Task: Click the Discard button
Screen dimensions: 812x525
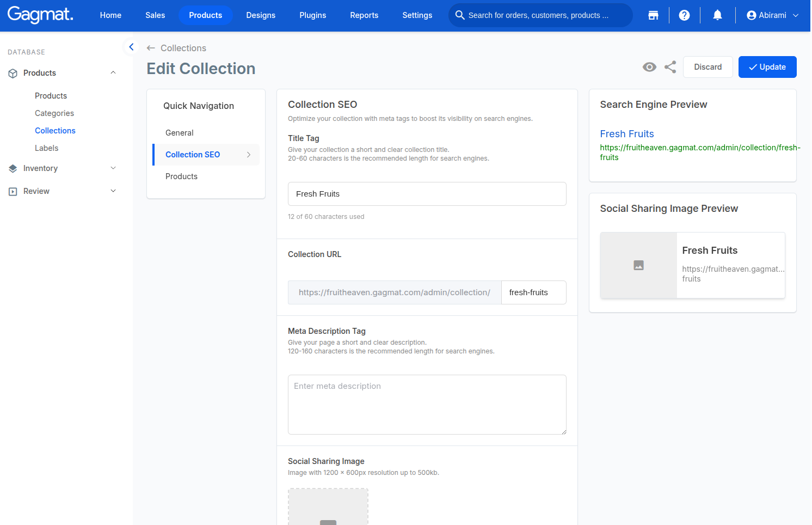Action: click(x=708, y=67)
